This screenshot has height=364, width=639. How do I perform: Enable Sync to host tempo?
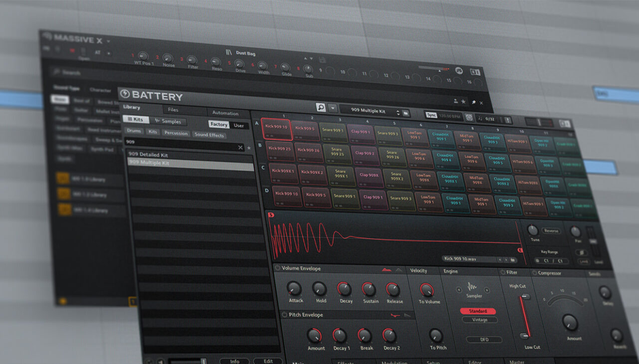tap(432, 114)
